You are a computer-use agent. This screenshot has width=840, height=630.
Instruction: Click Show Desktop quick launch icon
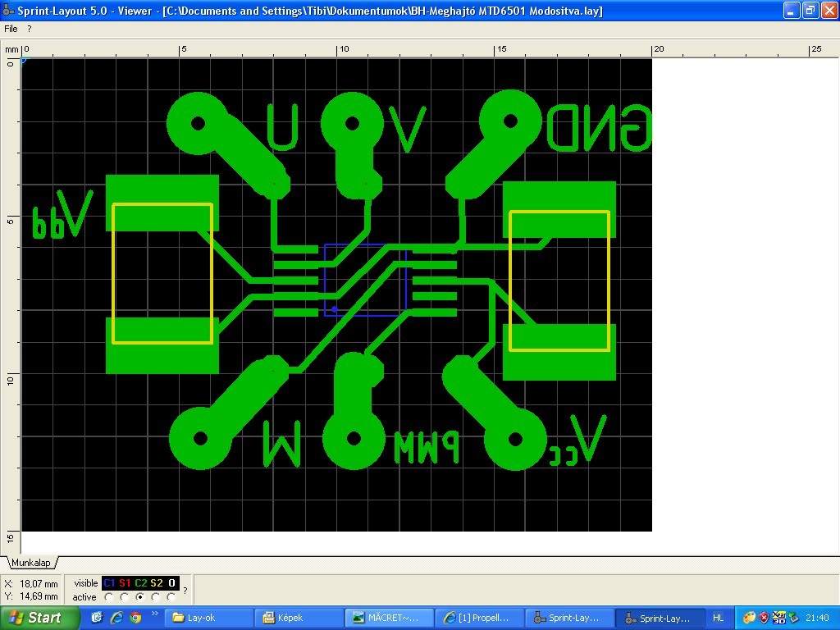coord(97,618)
